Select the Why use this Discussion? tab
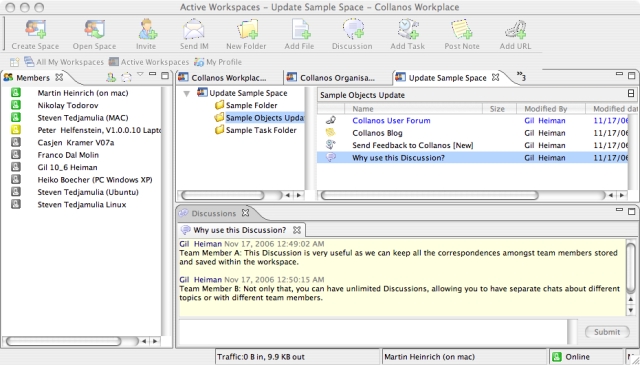This screenshot has width=640, height=365. [x=239, y=230]
